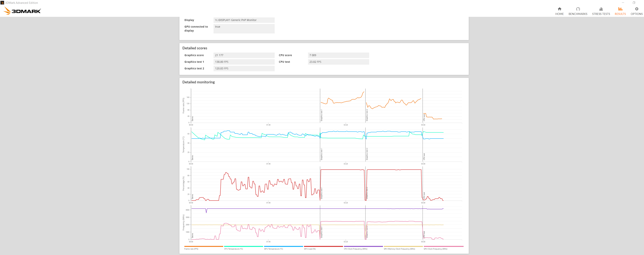The image size is (644, 255).
Task: Toggle the GPU Clock Frequency legend entry
Action: (435, 249)
